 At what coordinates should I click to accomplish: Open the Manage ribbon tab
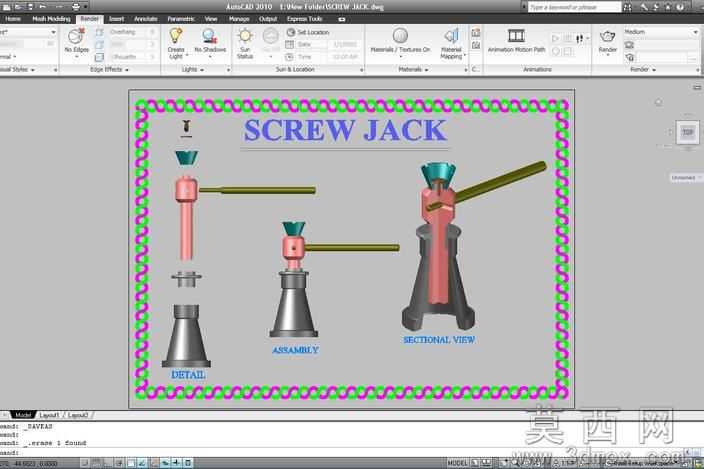(239, 19)
